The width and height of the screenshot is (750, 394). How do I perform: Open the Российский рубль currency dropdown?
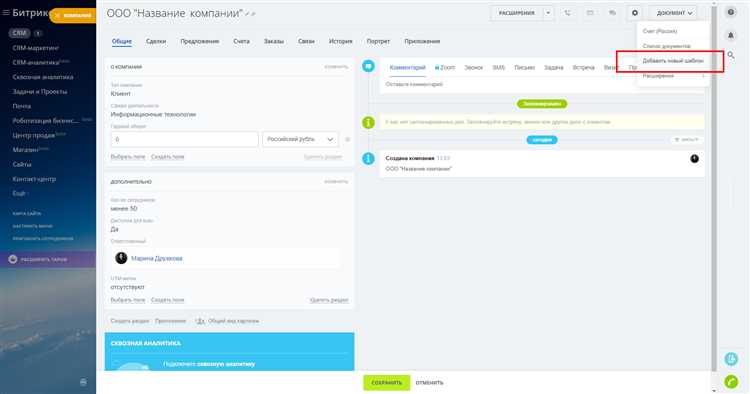(300, 139)
